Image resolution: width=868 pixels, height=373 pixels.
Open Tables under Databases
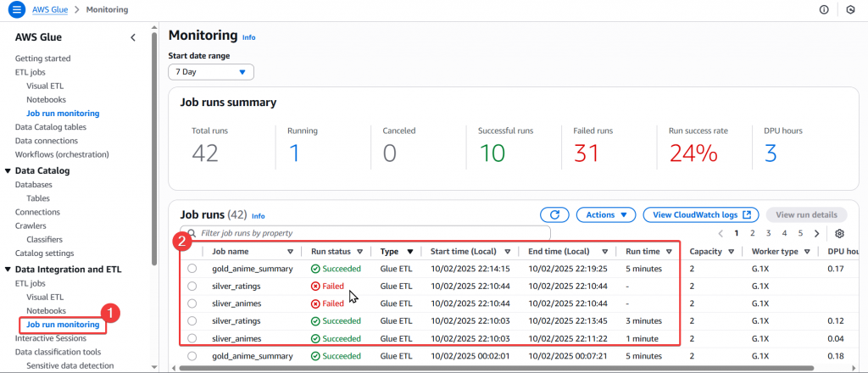tap(37, 198)
